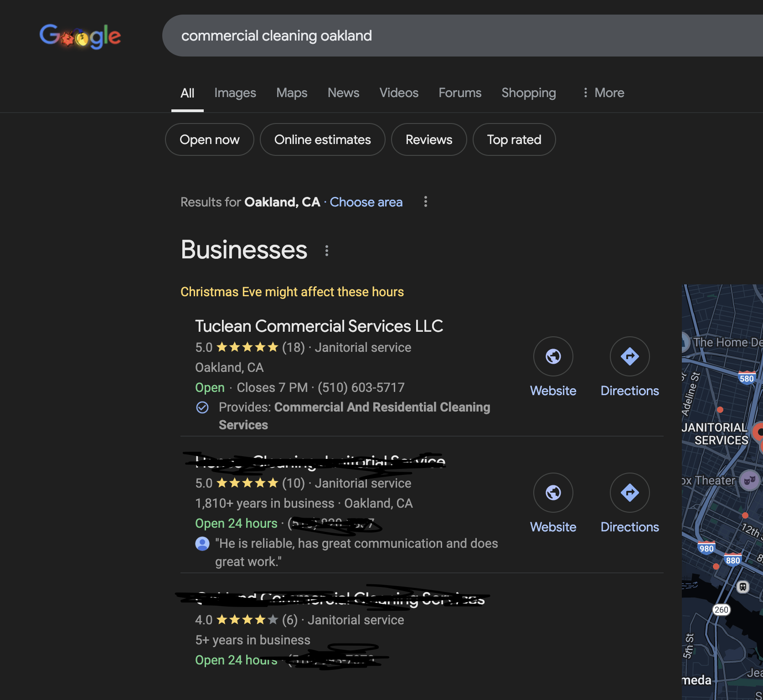Viewport: 763px width, 700px height.
Task: Click the 'Christmas Eve might affect these hours' notice
Action: pyautogui.click(x=292, y=292)
